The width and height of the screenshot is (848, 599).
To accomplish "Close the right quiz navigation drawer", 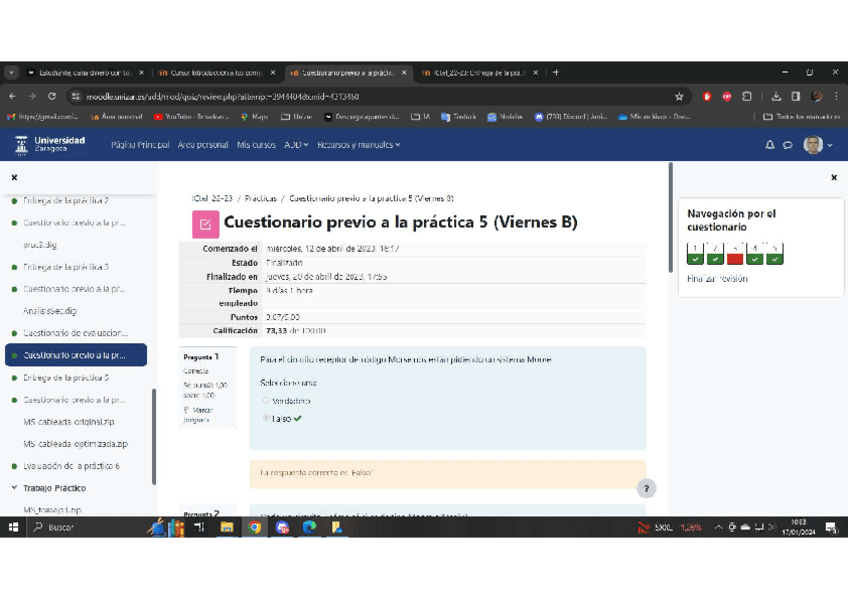I will (834, 177).
